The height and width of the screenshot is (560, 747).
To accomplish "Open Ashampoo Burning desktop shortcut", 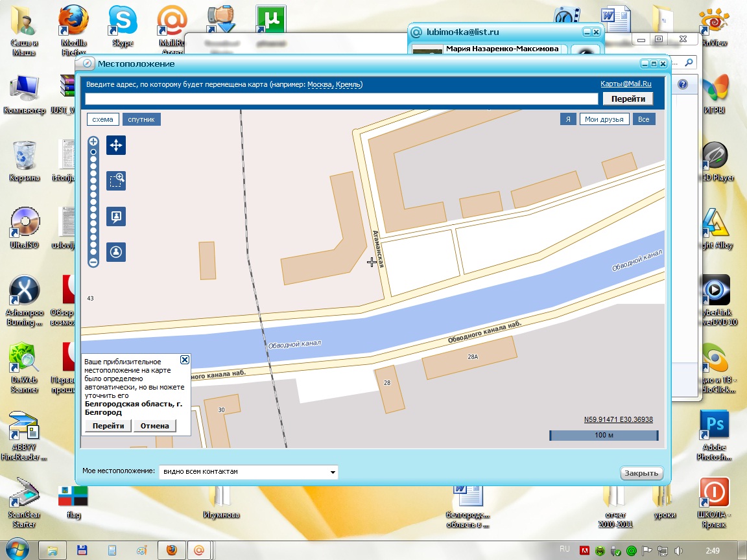I will pos(24,300).
